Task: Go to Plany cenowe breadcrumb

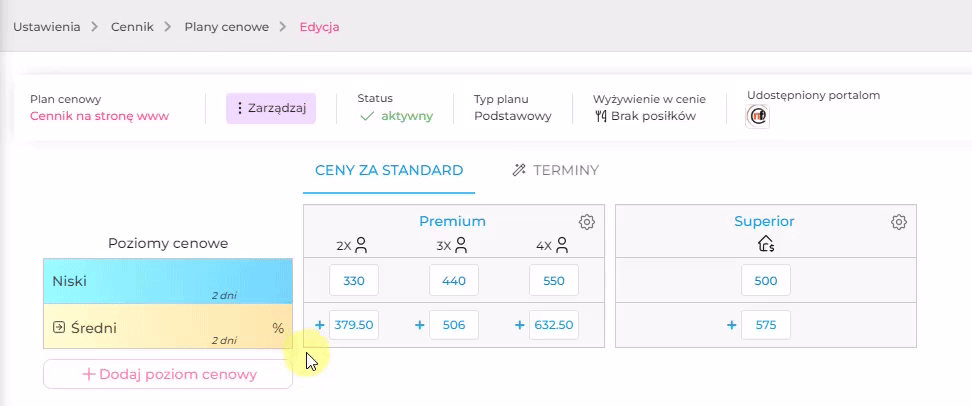Action: [226, 27]
